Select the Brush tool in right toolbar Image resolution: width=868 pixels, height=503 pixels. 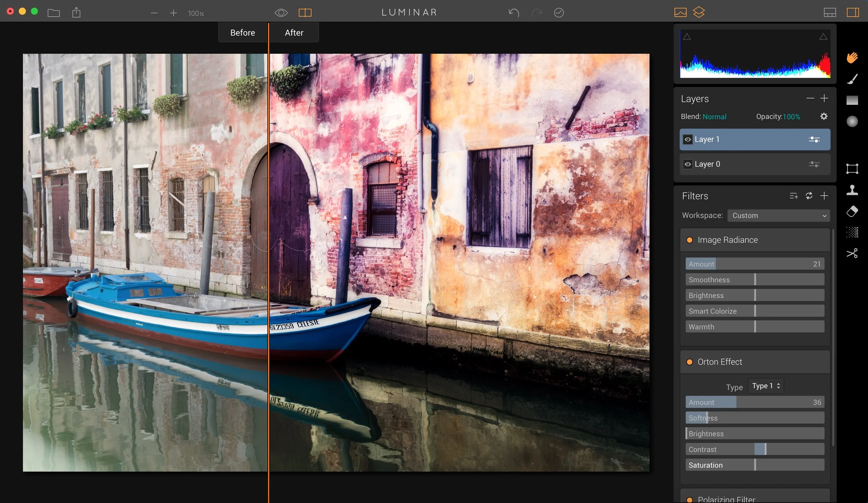pos(852,79)
